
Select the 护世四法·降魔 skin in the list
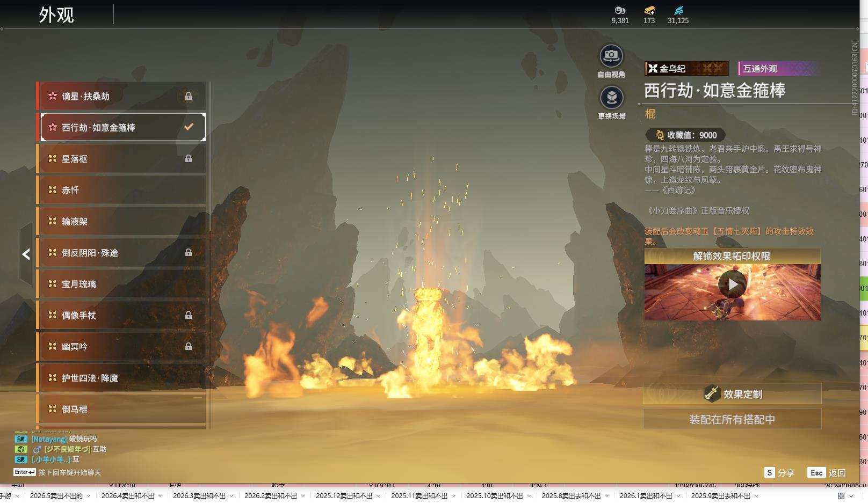pyautogui.click(x=121, y=378)
